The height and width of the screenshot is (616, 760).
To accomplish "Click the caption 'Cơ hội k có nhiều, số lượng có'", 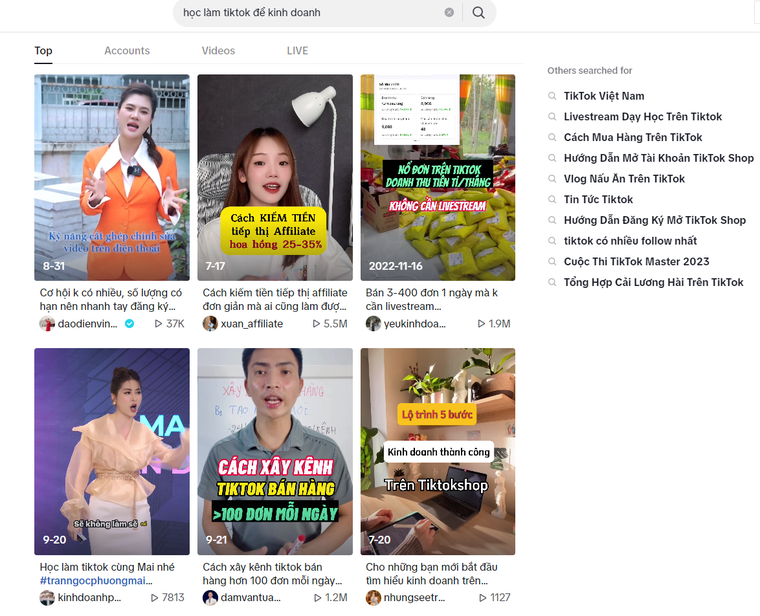I will tap(111, 293).
